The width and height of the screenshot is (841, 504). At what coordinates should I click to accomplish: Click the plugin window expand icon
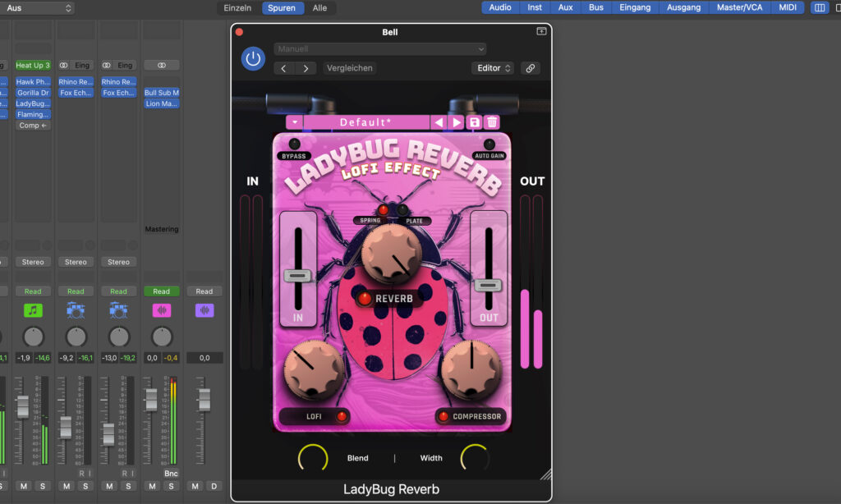click(541, 31)
